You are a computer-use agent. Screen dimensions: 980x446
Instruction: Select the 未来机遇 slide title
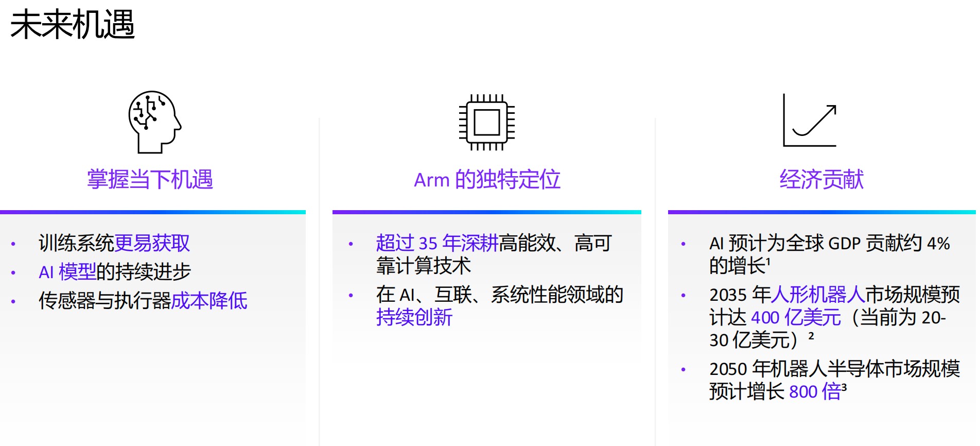(x=73, y=25)
